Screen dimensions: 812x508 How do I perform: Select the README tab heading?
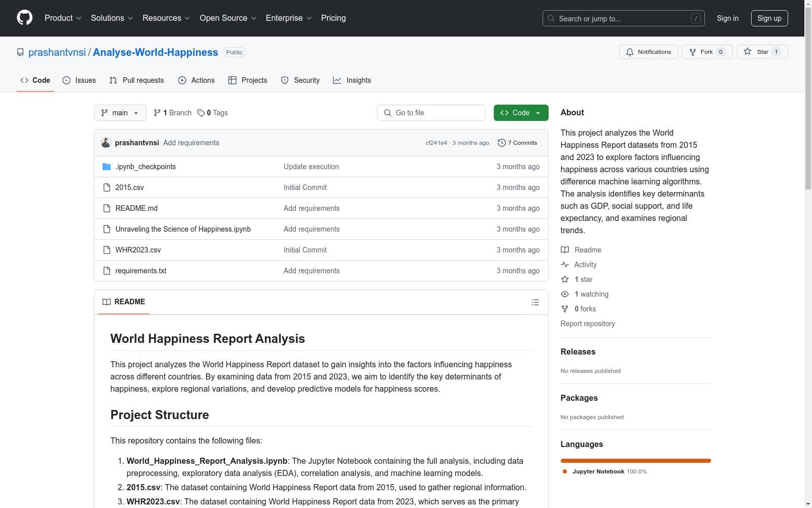coord(124,302)
